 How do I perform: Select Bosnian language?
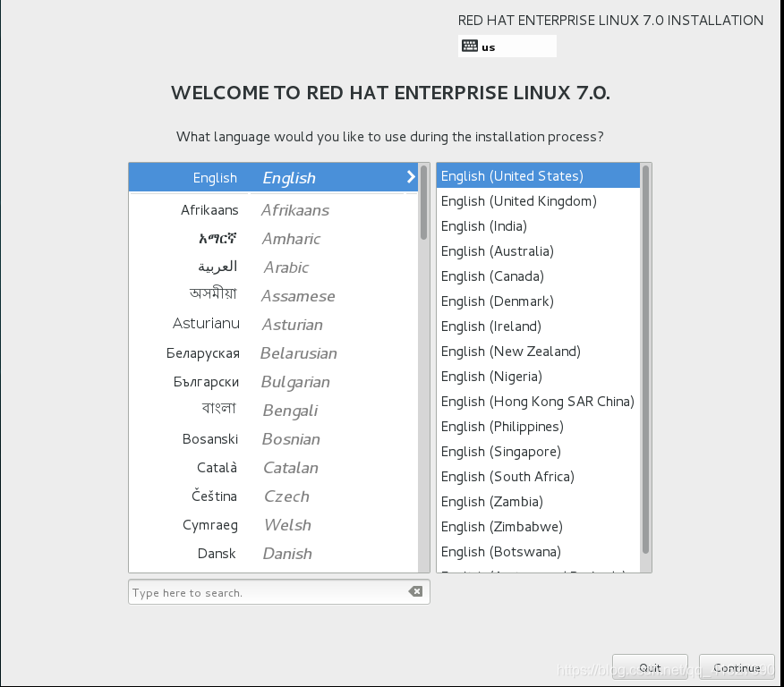point(273,439)
